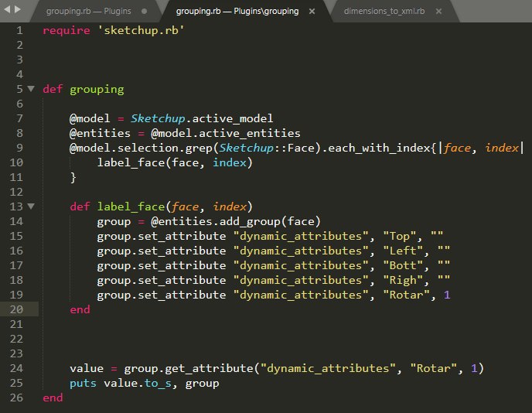Go to next tab with right arrow
Screen dimensions: 532x413
click(x=18, y=9)
